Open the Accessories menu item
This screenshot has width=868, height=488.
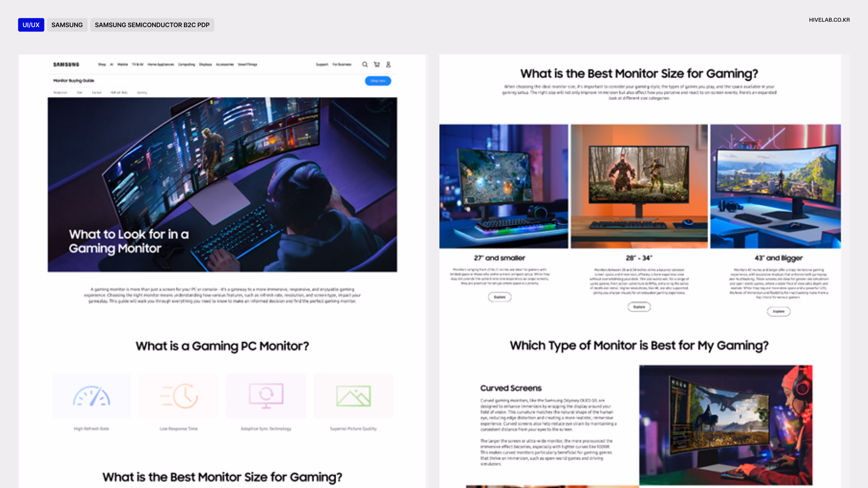pos(225,64)
